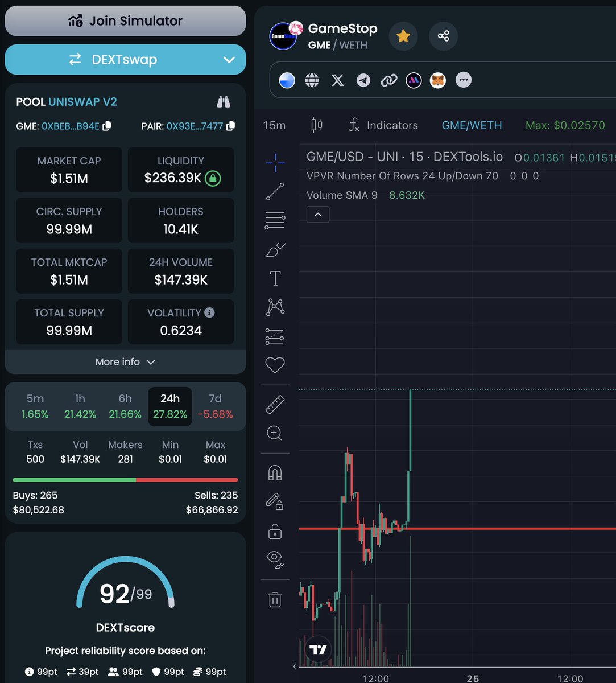Select the Text annotation tool
The image size is (616, 683).
point(275,278)
